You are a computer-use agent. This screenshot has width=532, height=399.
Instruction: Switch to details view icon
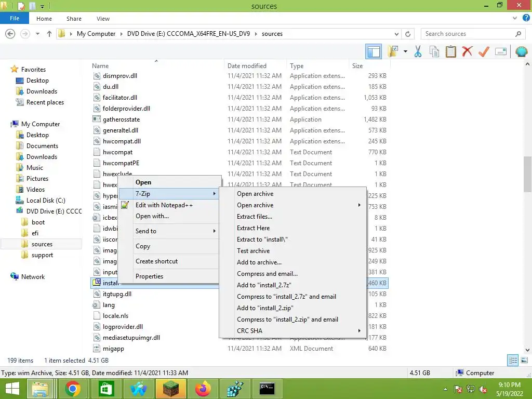(x=513, y=361)
